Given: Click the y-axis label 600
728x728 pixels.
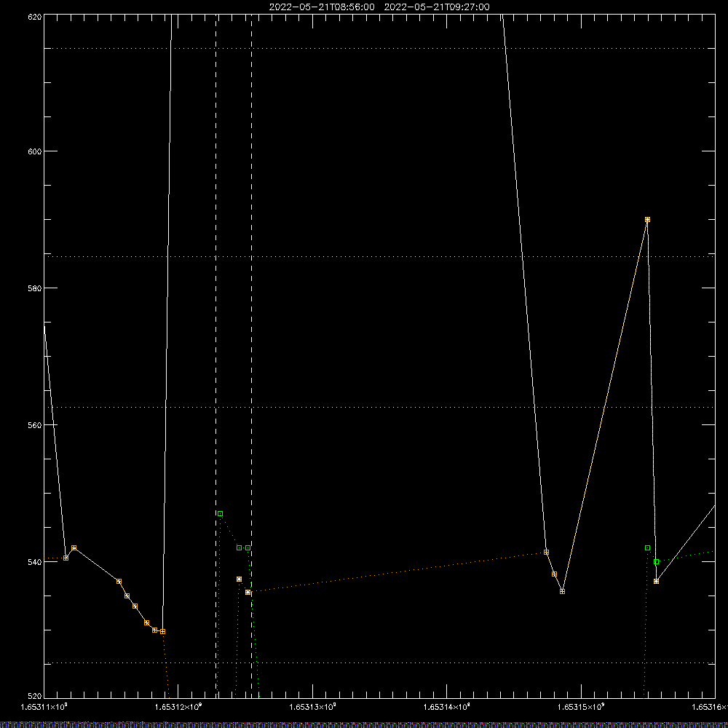Looking at the screenshot, I should pos(35,151).
